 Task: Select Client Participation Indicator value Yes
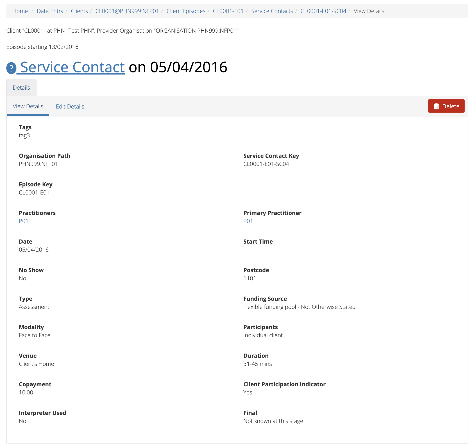tap(248, 392)
